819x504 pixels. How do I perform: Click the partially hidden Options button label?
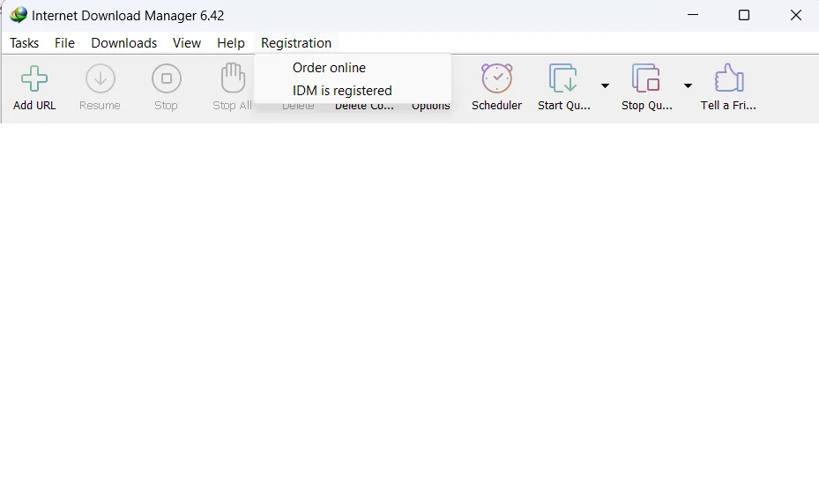[431, 107]
